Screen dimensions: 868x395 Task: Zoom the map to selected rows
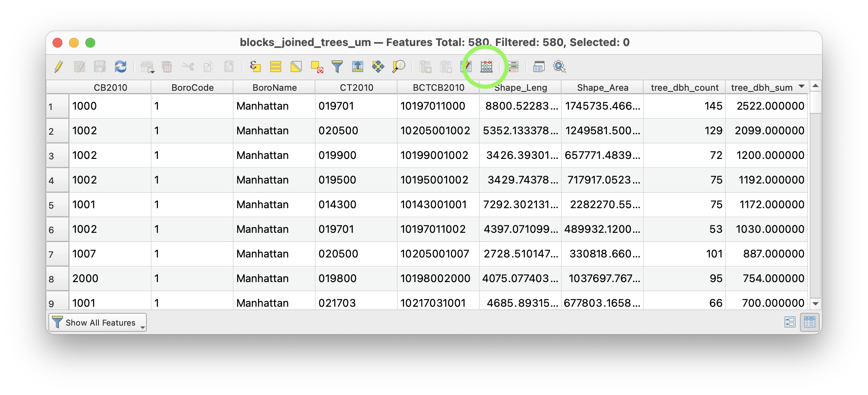coord(398,67)
